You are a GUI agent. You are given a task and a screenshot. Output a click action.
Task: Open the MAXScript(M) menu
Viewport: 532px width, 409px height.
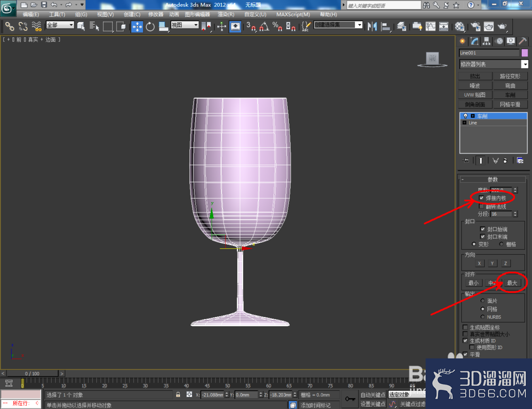click(x=293, y=14)
